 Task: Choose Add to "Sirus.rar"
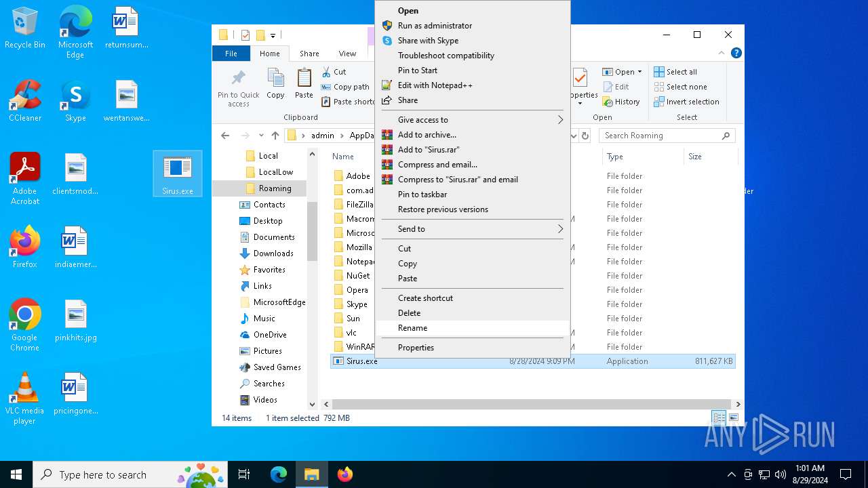473,150
